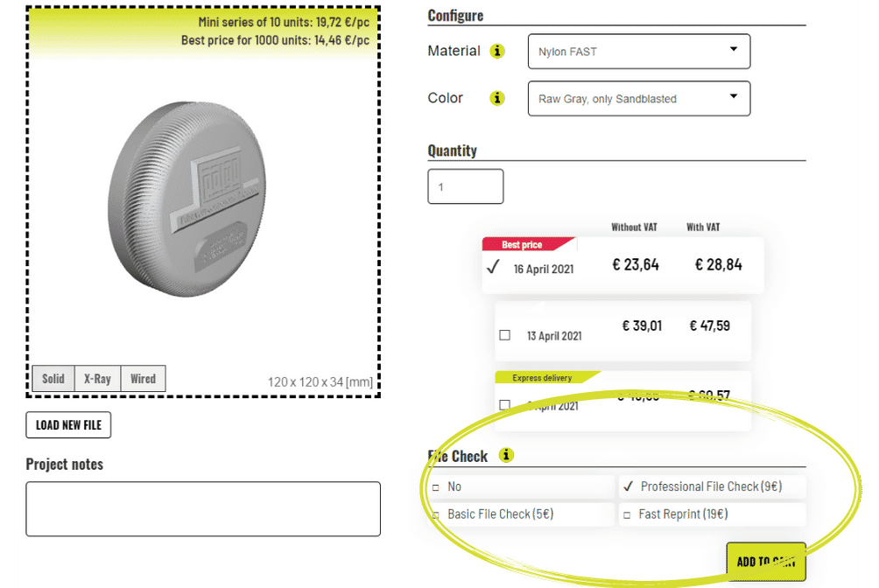Select the checkmark for 16 April 2021 delivery

493,267
